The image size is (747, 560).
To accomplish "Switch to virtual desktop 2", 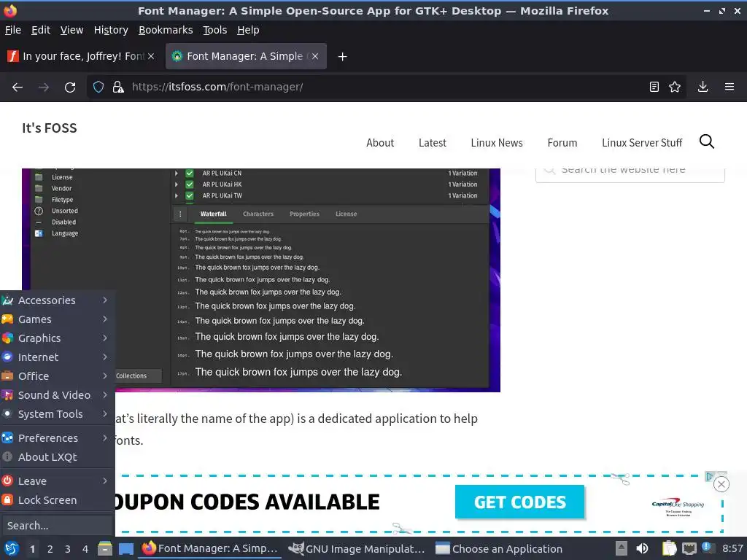I will 50,549.
